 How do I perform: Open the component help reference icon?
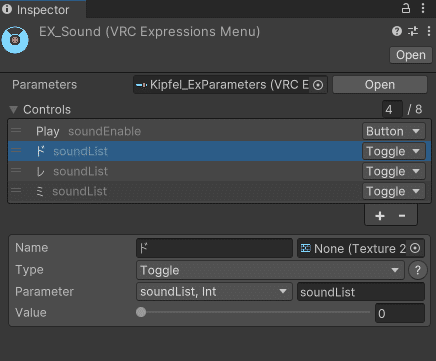coord(397,31)
